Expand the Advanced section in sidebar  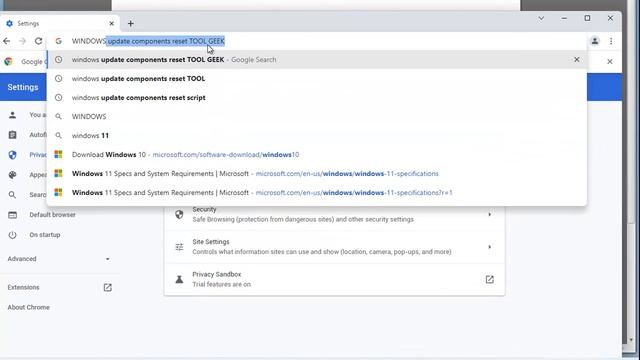click(59, 259)
